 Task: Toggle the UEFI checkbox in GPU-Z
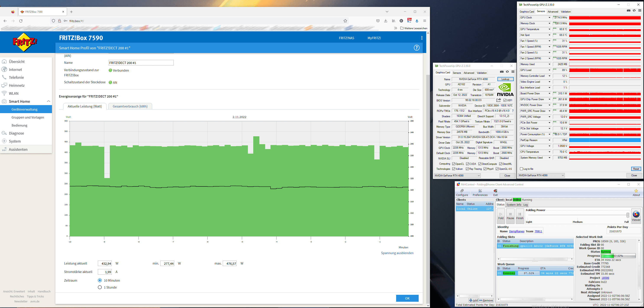click(x=505, y=100)
